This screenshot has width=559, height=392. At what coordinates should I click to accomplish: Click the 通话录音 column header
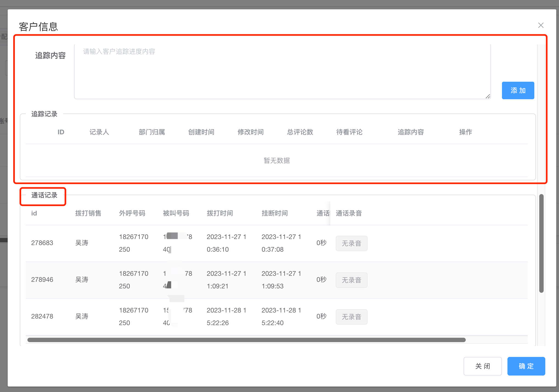pyautogui.click(x=348, y=213)
